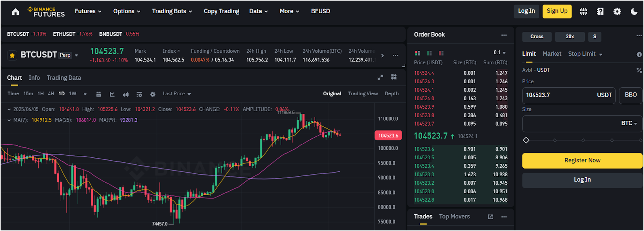Open chart drawing tools icon
Image resolution: width=644 pixels, height=231 pixels.
[x=112, y=94]
